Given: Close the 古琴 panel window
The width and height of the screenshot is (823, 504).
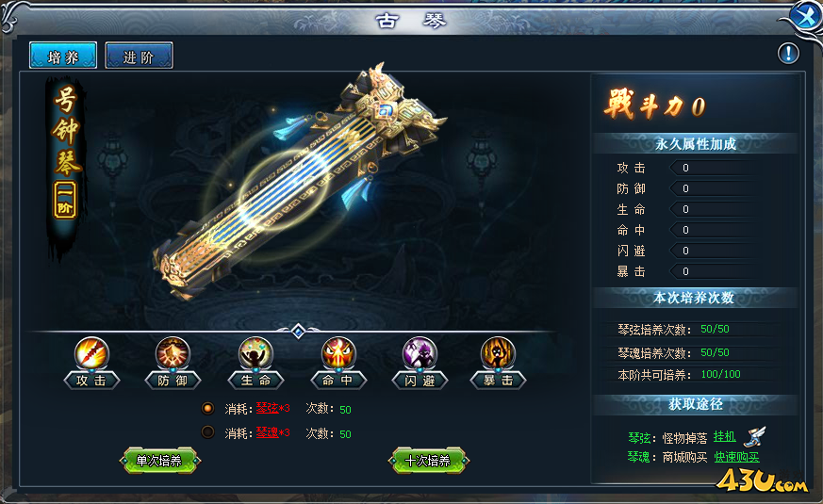Looking at the screenshot, I should (804, 17).
